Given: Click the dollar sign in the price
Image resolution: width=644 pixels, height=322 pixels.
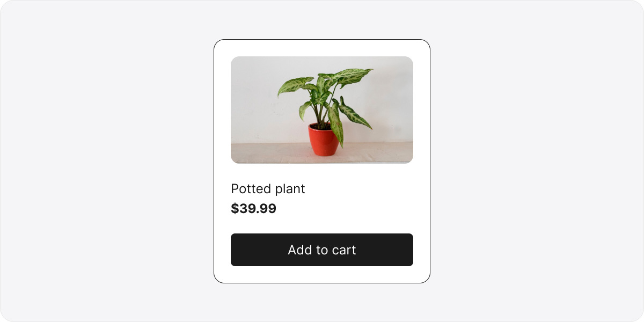Looking at the screenshot, I should (235, 209).
